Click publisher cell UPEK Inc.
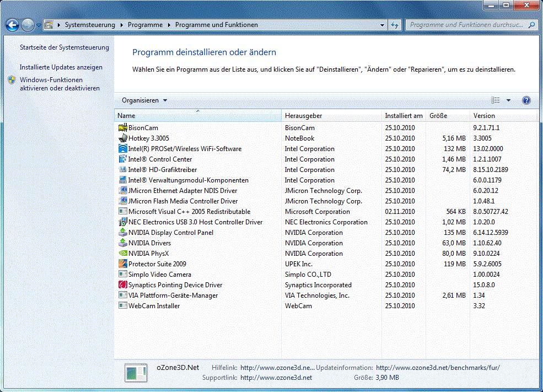 pos(298,264)
